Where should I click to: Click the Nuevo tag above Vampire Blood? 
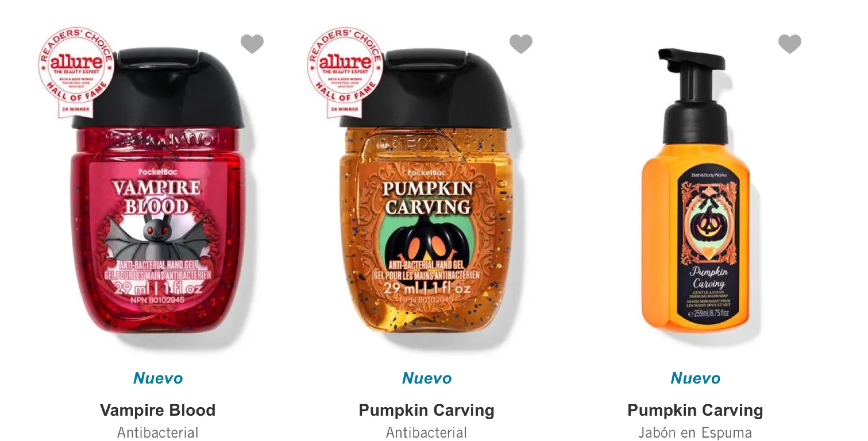point(158,378)
